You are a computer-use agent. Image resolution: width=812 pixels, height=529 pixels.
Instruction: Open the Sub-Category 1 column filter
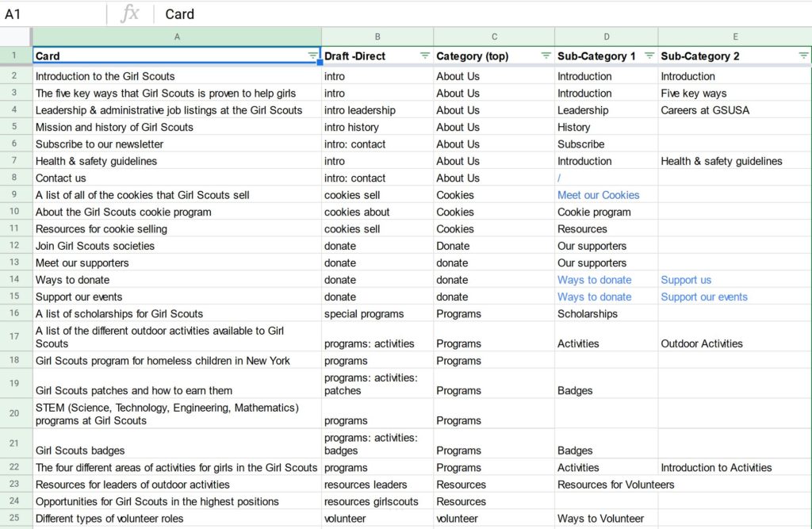coord(649,56)
